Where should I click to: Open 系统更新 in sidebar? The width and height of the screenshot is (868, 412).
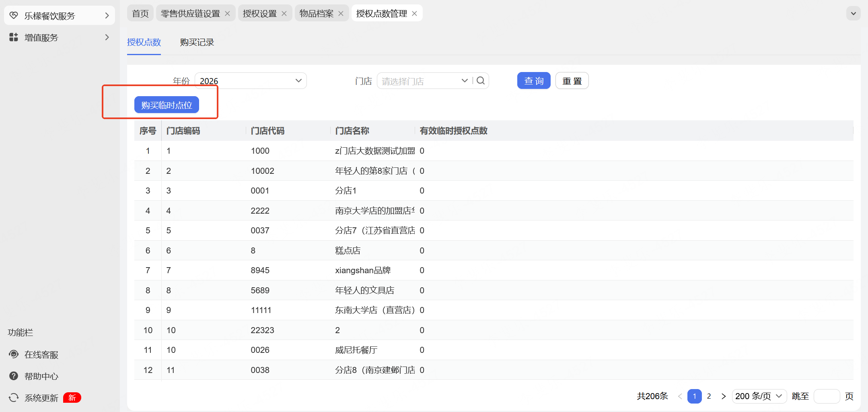(x=41, y=398)
